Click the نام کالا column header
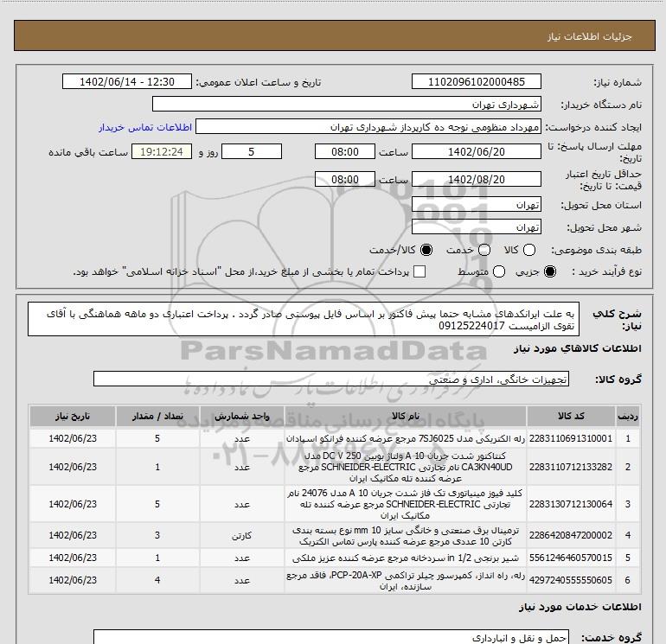666x644 pixels. coord(405,416)
